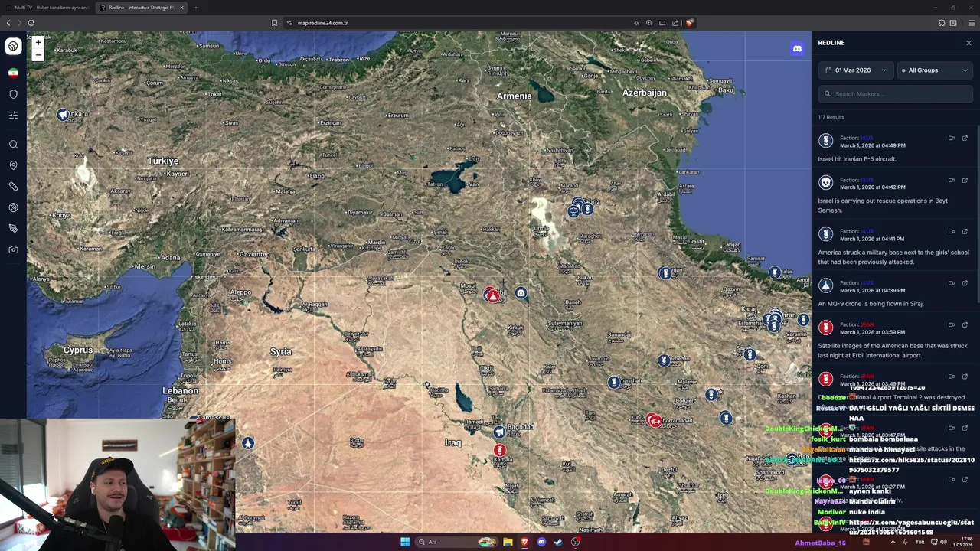The width and height of the screenshot is (980, 551).
Task: Switch to the Multi TV browser tab
Action: [47, 8]
